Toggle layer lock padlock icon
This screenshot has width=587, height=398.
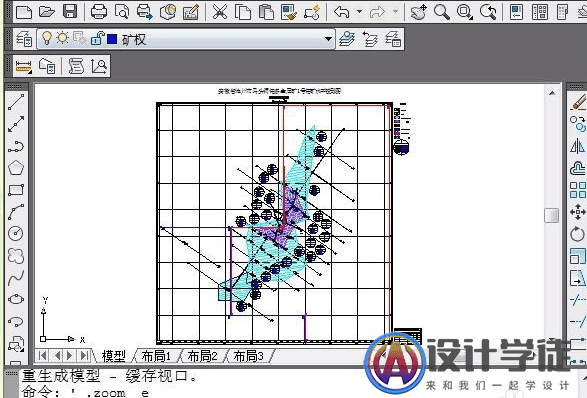point(97,39)
